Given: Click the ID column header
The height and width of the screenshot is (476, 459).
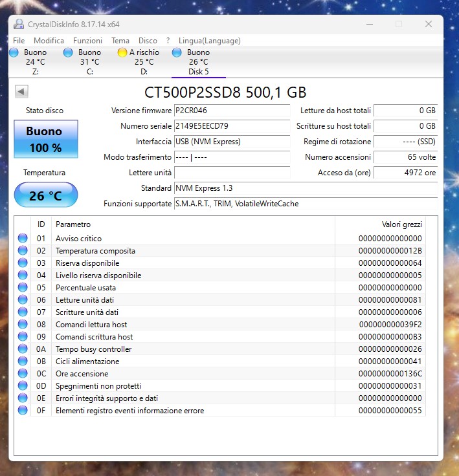Looking at the screenshot, I should 41,224.
